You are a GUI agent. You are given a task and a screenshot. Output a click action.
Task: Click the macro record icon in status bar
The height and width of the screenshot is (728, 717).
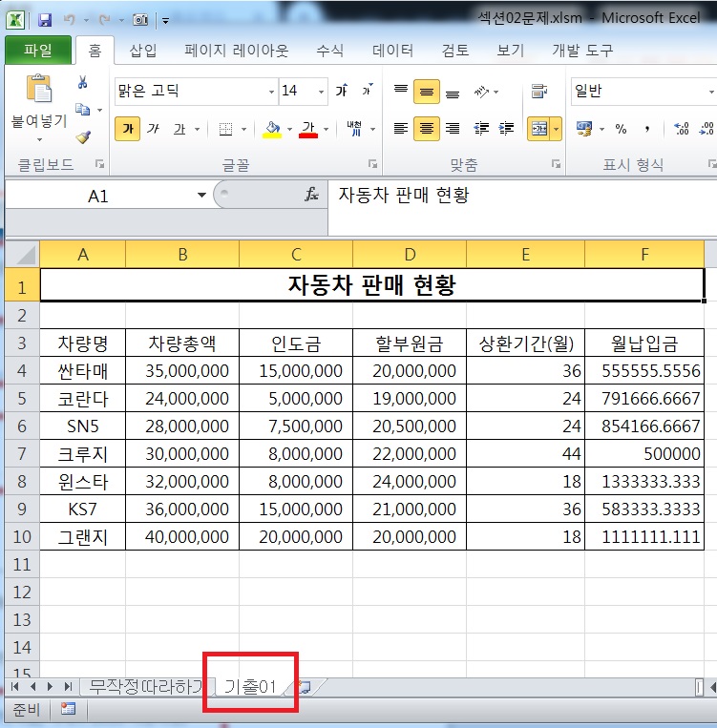click(x=68, y=709)
